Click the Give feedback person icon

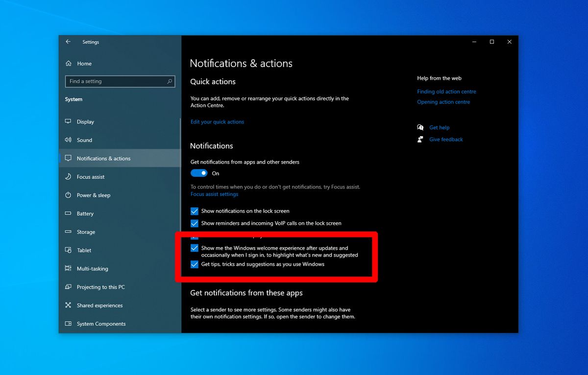click(x=420, y=140)
